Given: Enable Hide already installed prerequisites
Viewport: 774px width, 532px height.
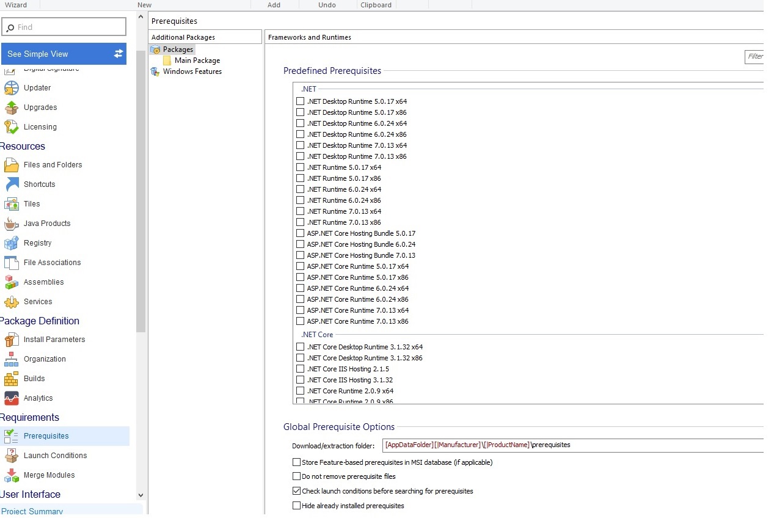Looking at the screenshot, I should pos(296,506).
